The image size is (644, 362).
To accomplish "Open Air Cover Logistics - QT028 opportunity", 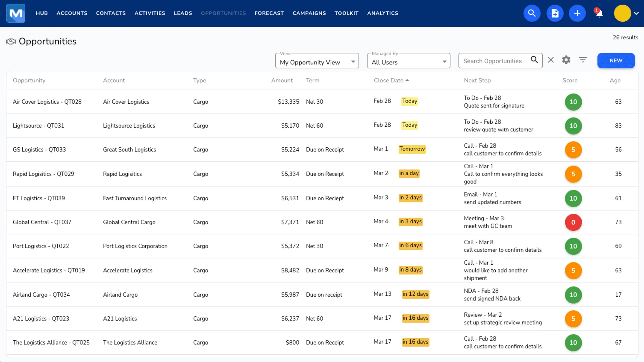I will pyautogui.click(x=47, y=102).
